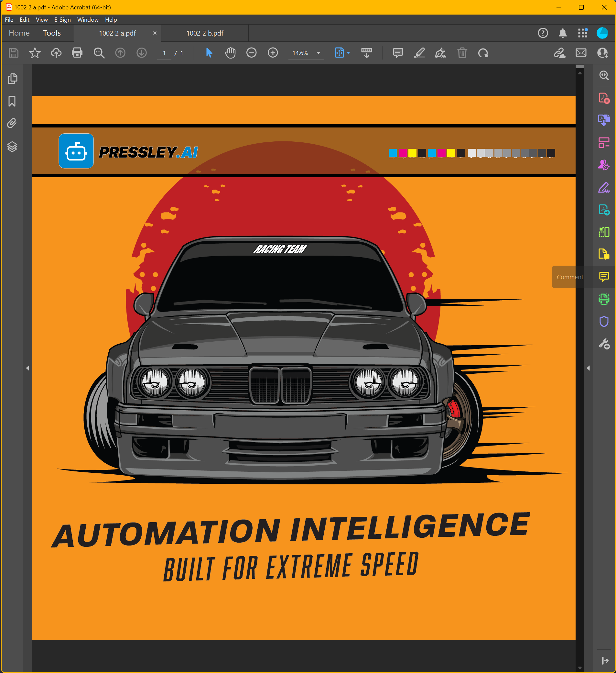Screen dimensions: 616x673
Task: Open the Sign document pen icon
Action: point(440,53)
